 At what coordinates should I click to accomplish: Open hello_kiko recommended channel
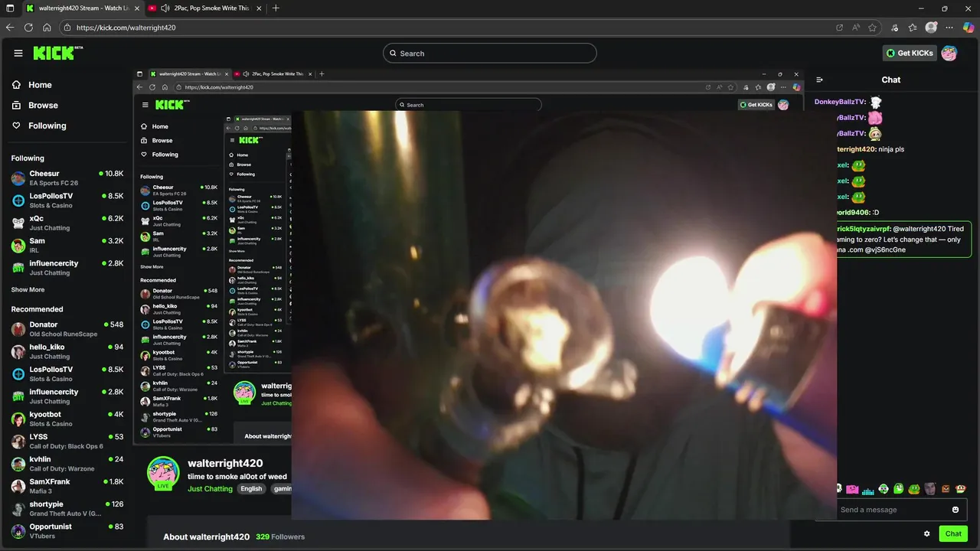[x=67, y=351]
